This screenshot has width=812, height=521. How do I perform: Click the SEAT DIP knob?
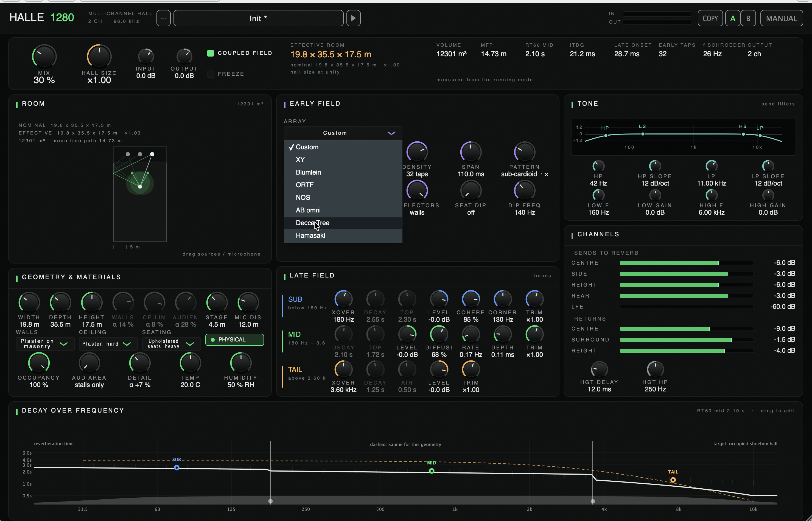click(x=471, y=191)
